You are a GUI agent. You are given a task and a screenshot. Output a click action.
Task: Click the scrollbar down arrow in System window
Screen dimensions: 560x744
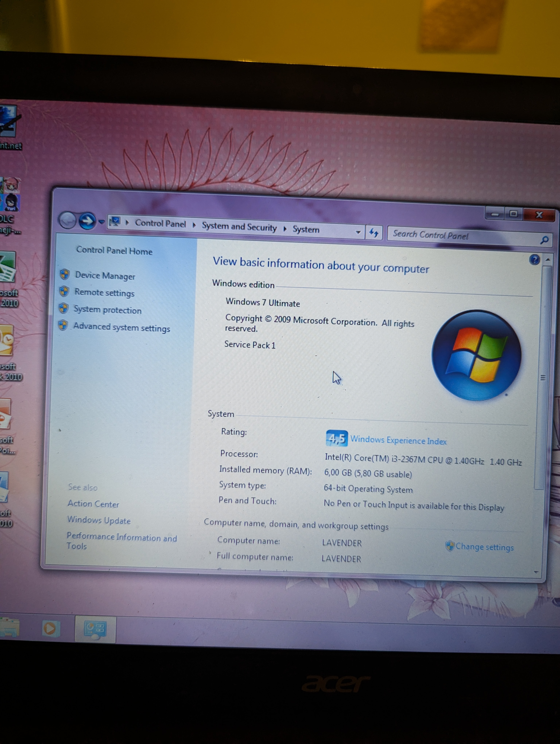tap(536, 572)
